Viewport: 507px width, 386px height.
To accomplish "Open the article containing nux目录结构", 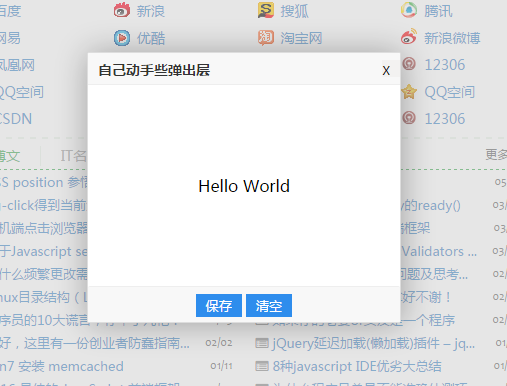I will (44, 297).
